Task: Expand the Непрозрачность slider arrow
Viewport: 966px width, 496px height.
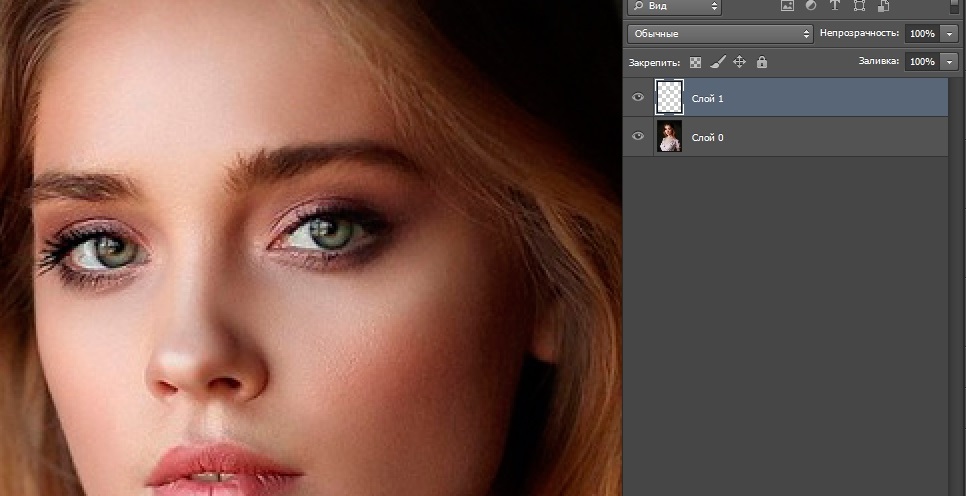Action: click(948, 34)
